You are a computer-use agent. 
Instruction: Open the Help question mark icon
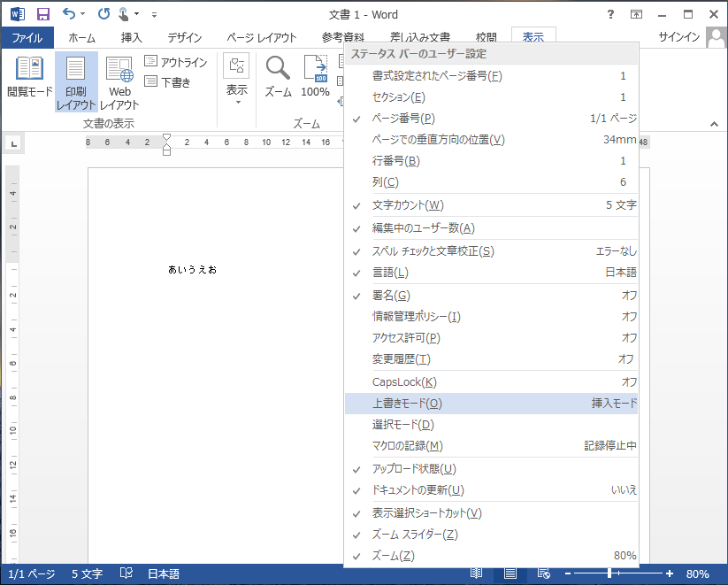click(610, 15)
